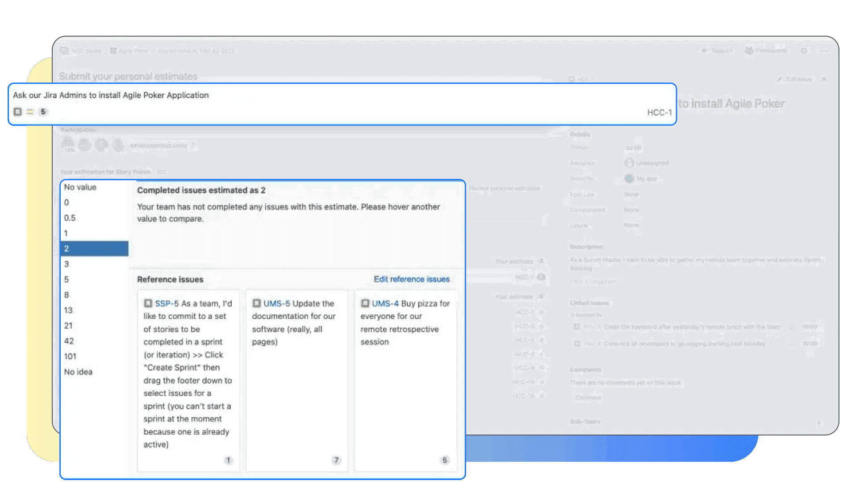Viewport: 868px width, 489px height.
Task: Click the medium priority icon on HCC-1 card
Action: click(30, 112)
